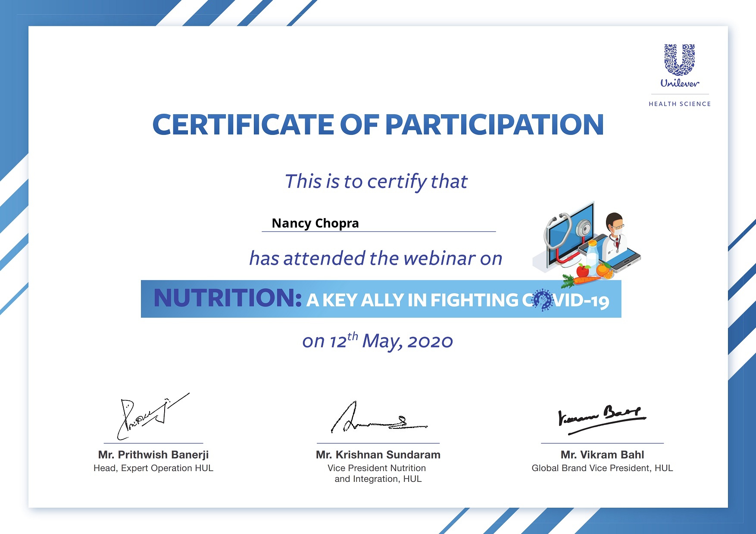This screenshot has height=534, width=756.
Task: Click the Health Science text under logo
Action: pos(680,104)
